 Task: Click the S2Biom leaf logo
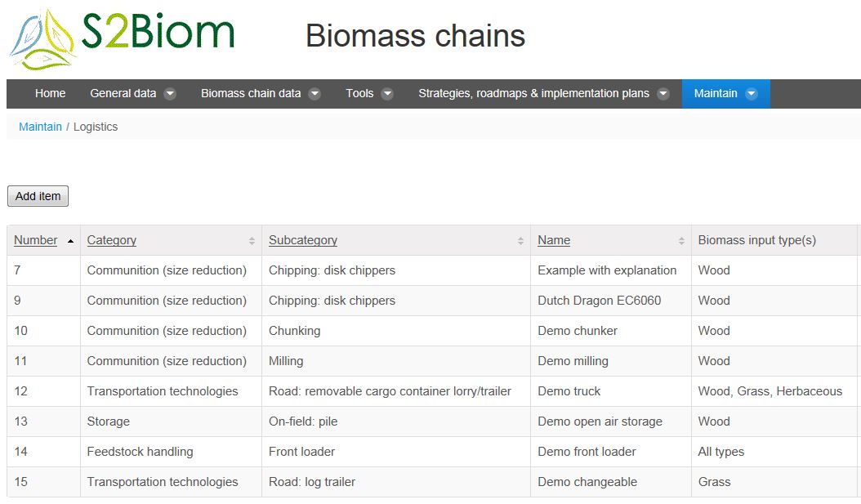(42, 40)
